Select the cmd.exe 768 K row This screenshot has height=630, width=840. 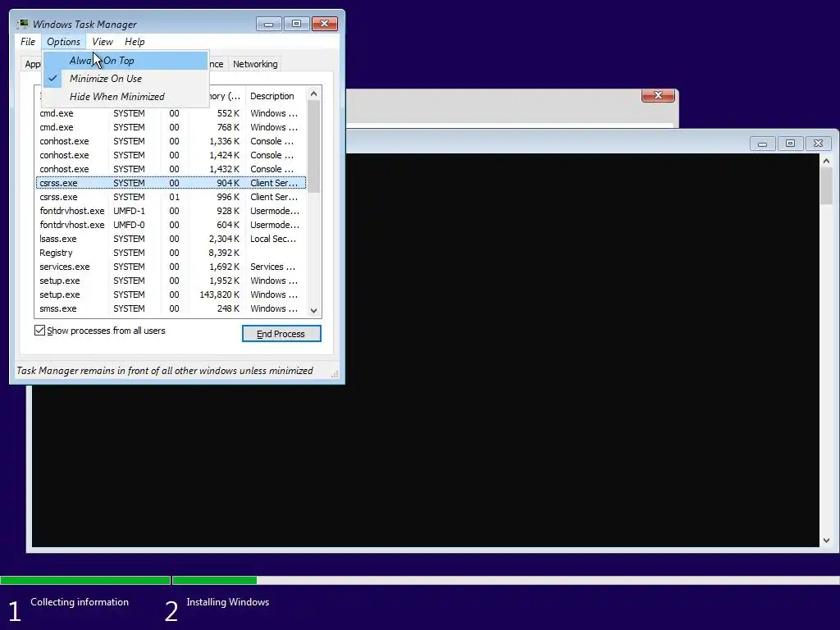171,127
